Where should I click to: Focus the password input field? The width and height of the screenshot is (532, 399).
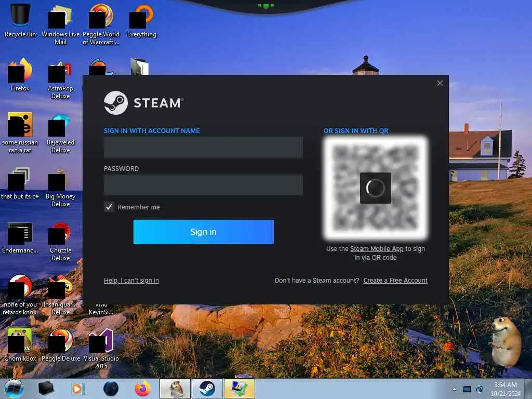(203, 185)
